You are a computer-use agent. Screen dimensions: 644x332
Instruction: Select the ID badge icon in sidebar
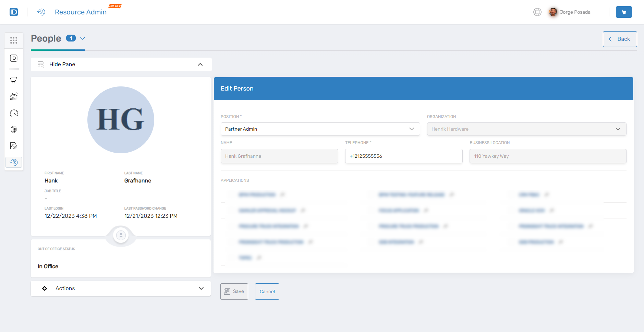(x=14, y=58)
